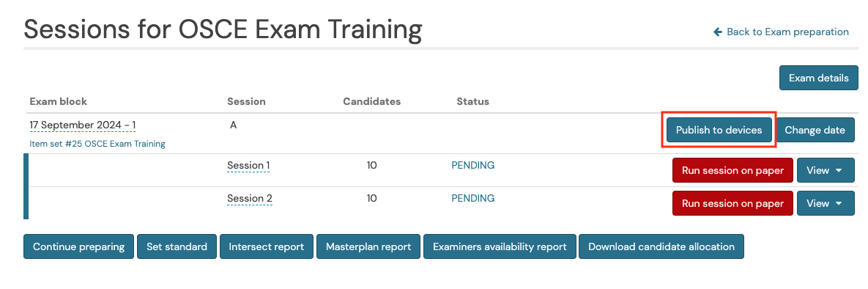868x289 pixels.
Task: Open Item set #25 OSCE Exam Training link
Action: (97, 144)
